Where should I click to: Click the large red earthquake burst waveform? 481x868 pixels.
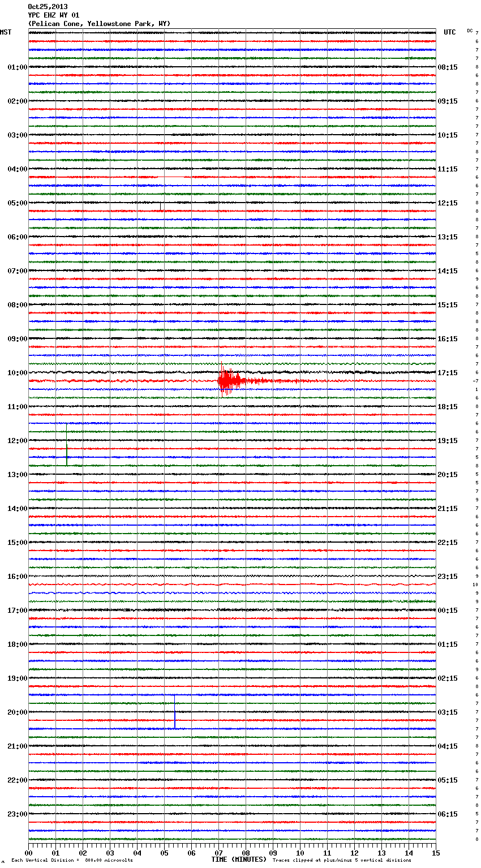pyautogui.click(x=226, y=381)
